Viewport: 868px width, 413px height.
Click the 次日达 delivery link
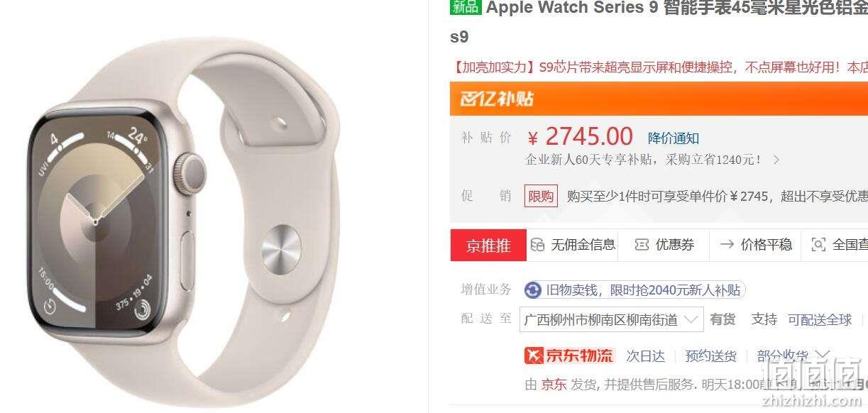(x=645, y=356)
